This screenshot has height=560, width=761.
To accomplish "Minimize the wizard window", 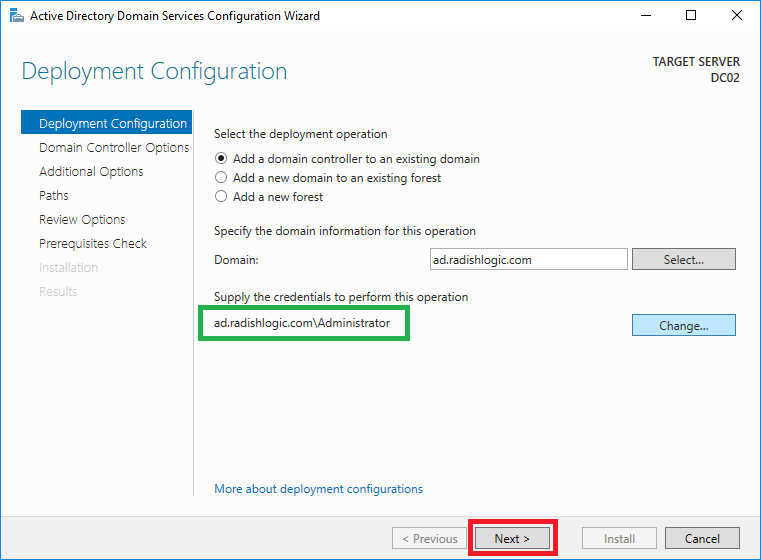I will pos(646,16).
